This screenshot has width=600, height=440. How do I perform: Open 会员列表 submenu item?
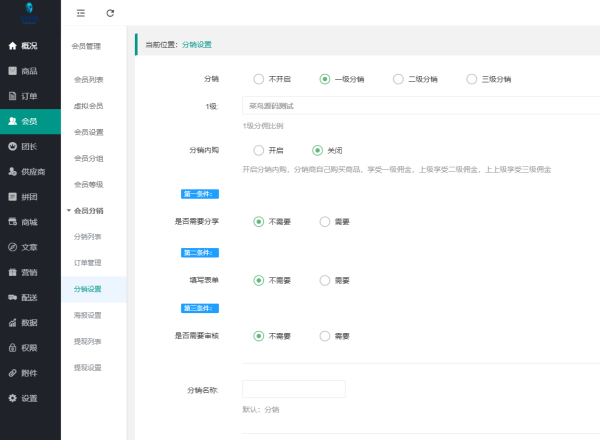coord(88,80)
